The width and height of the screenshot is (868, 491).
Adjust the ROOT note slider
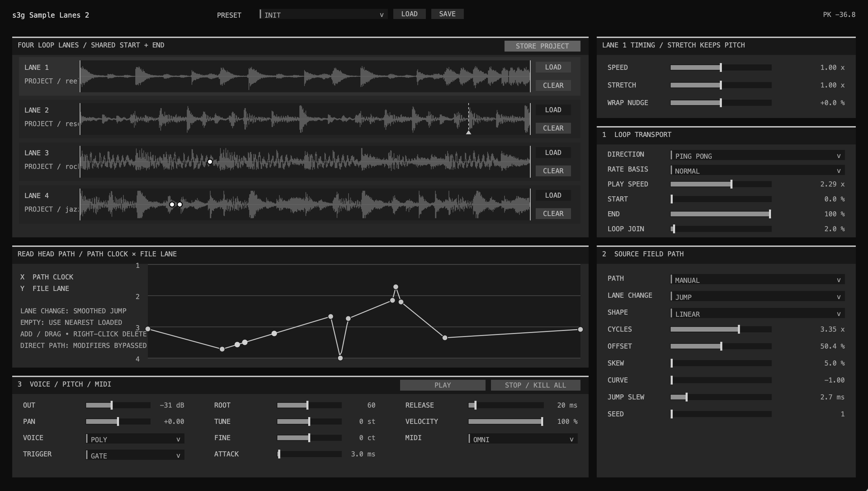(x=310, y=405)
